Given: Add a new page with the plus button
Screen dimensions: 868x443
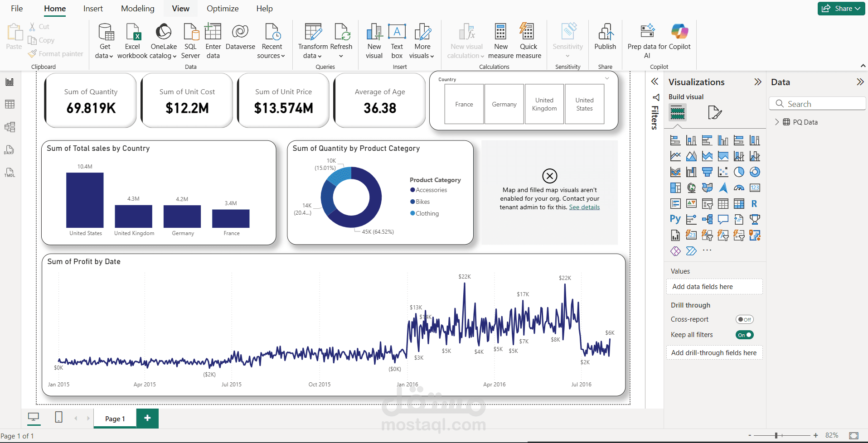Looking at the screenshot, I should tap(147, 418).
